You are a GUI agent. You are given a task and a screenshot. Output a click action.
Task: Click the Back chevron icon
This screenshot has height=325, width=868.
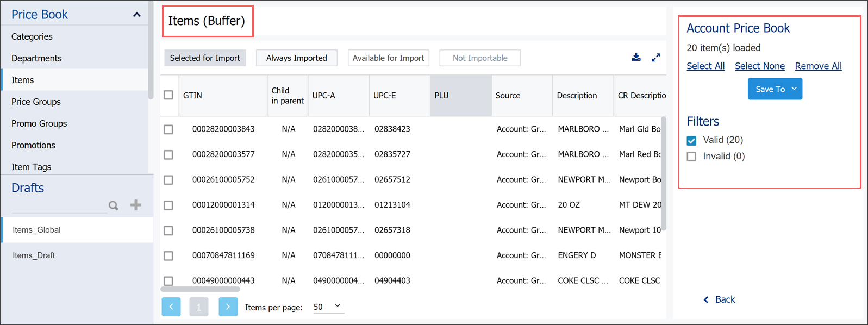(x=706, y=299)
